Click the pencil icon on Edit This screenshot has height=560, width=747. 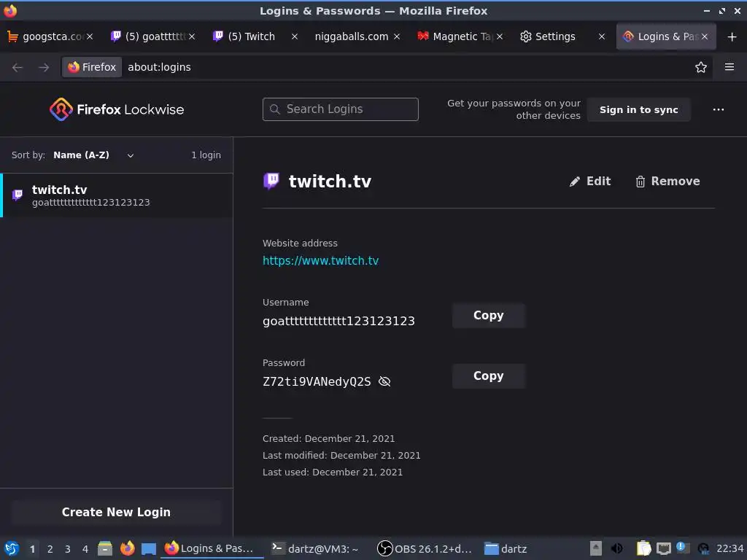point(575,182)
